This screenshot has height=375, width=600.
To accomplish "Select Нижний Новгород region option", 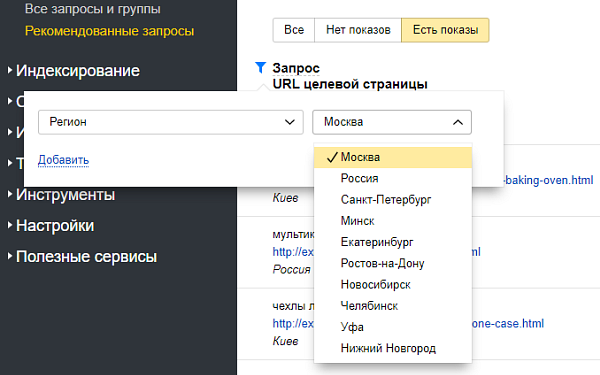I will click(393, 348).
